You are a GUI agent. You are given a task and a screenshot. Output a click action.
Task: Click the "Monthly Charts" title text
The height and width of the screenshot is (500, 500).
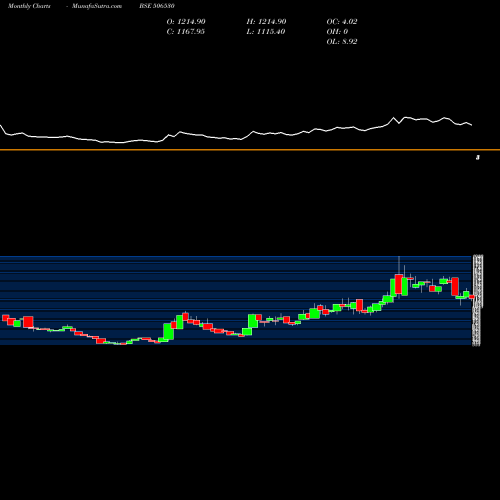(x=29, y=6)
